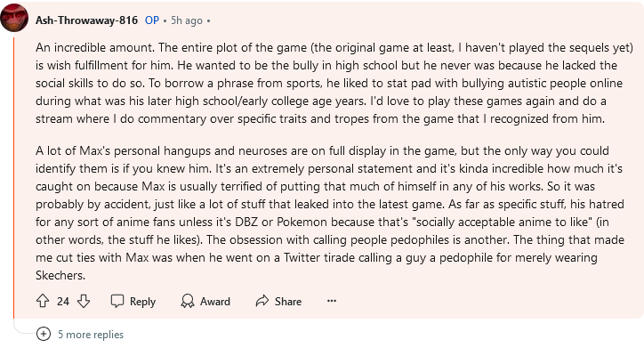
Task: Click the paragraph starting 'An incredible amount'
Action: pos(334,83)
